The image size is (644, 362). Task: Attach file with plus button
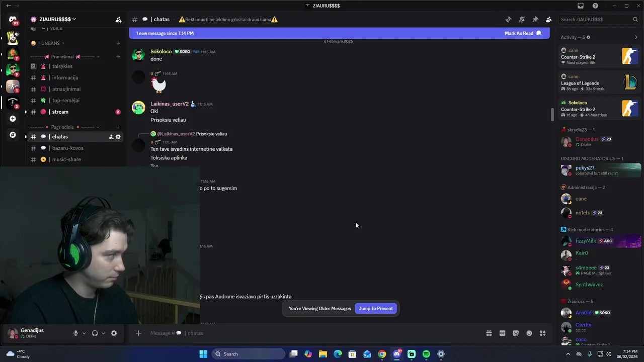pyautogui.click(x=138, y=333)
